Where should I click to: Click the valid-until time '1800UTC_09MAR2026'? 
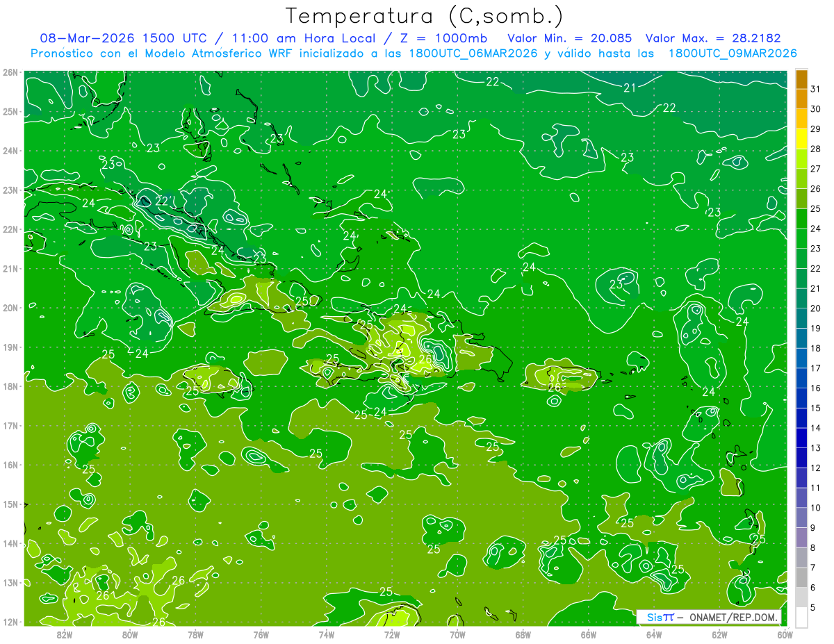point(733,53)
